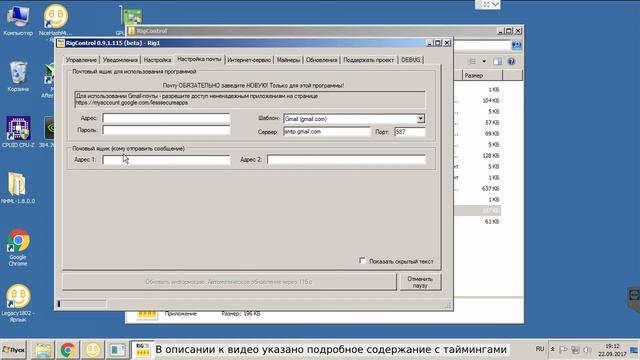Launch CPUID CPU-Z from the desktop
The image size is (640, 360).
coord(18,132)
